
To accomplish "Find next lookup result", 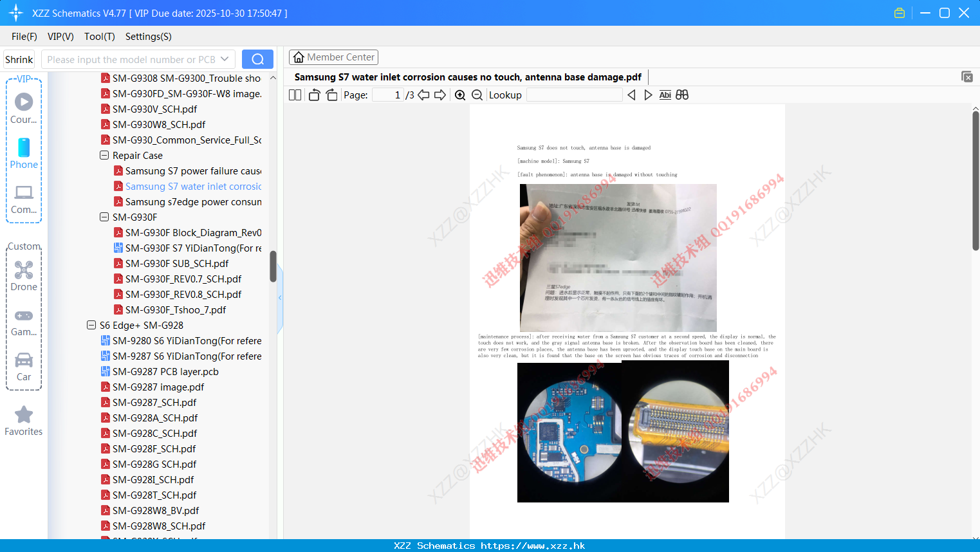I will [648, 95].
